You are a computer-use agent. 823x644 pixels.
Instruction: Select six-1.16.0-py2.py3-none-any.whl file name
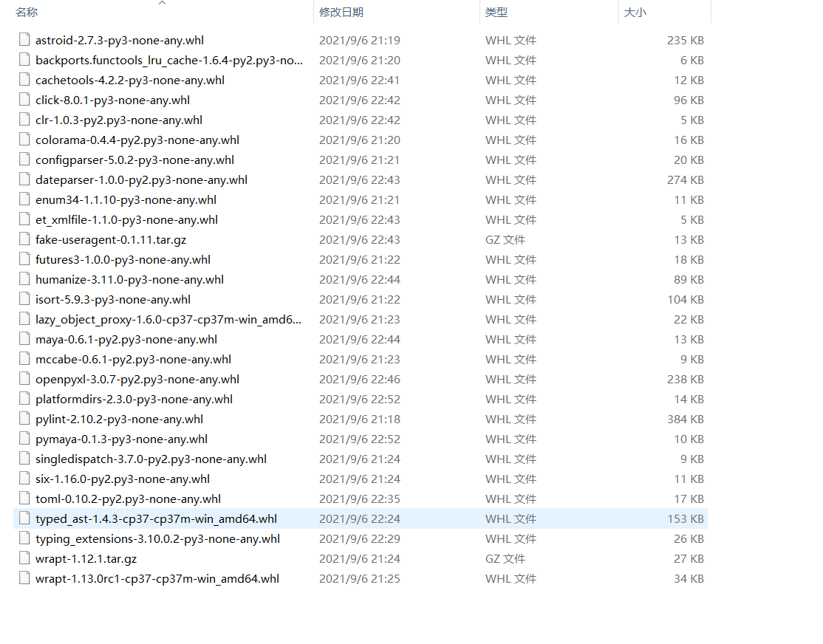click(x=123, y=479)
